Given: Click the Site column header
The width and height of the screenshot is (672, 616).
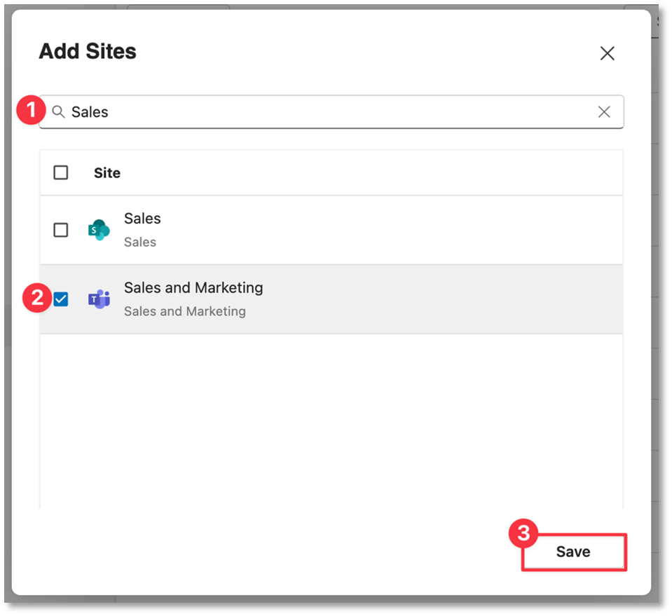Looking at the screenshot, I should tap(107, 173).
